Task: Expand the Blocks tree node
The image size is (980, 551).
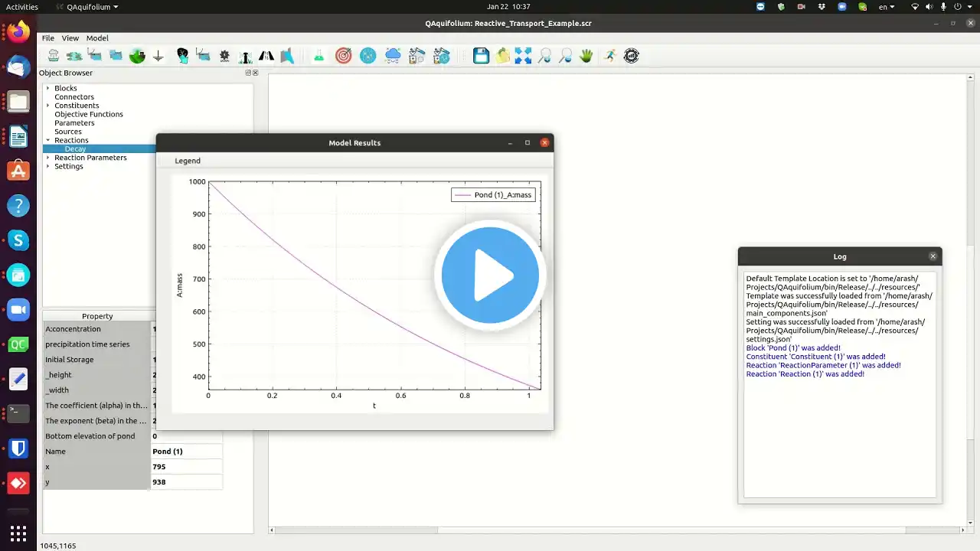Action: click(47, 88)
